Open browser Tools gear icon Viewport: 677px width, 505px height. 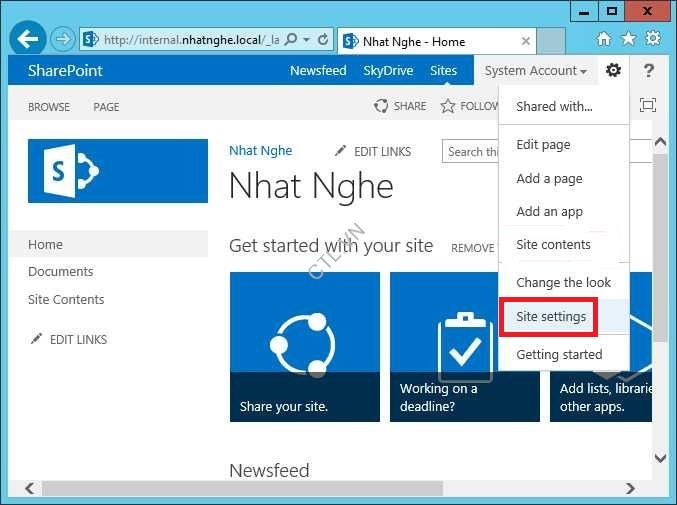(653, 38)
